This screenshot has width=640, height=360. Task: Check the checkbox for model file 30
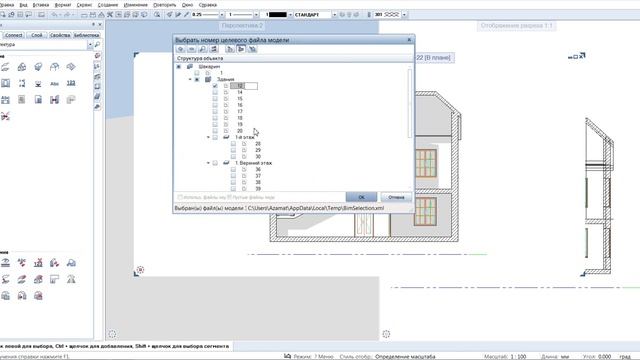[x=233, y=156]
